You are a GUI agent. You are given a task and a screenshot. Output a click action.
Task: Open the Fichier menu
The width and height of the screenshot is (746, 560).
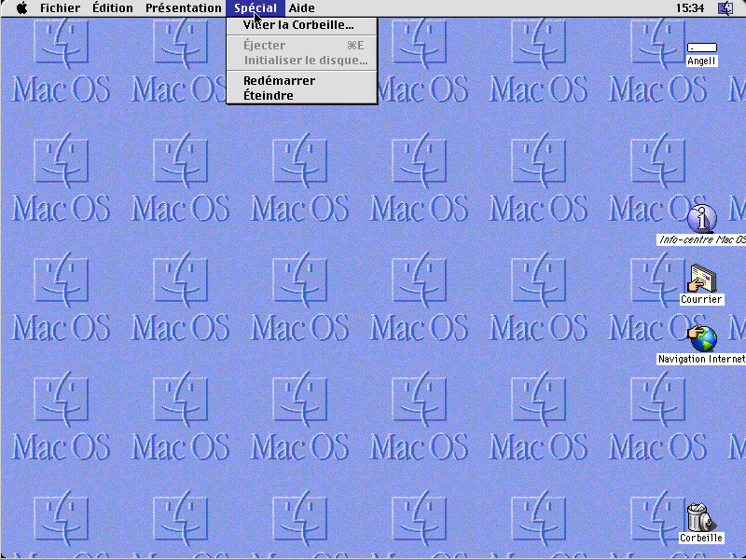point(60,8)
